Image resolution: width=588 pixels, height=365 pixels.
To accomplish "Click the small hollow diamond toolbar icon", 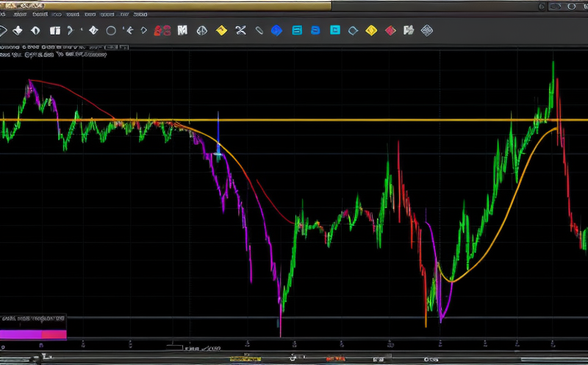I will point(143,30).
